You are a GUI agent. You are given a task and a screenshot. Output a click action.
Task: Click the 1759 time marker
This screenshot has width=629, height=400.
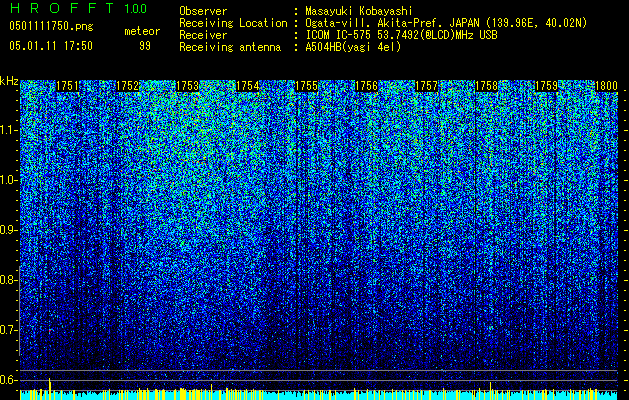click(546, 86)
